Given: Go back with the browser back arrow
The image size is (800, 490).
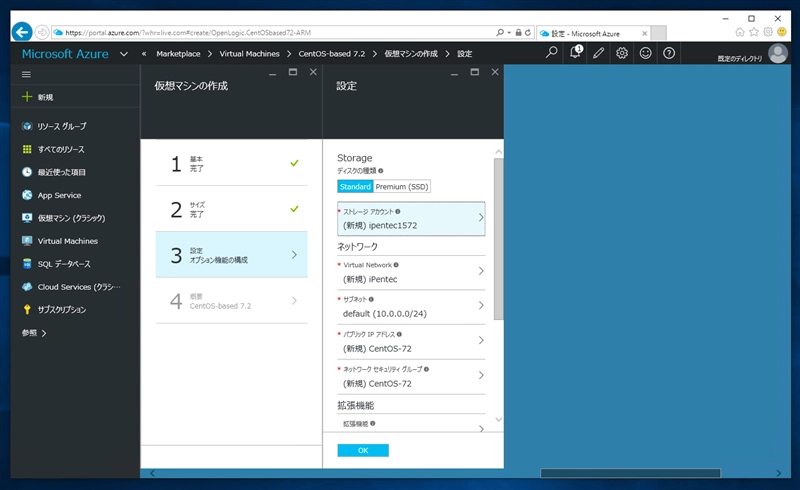Looking at the screenshot, I should pyautogui.click(x=21, y=32).
